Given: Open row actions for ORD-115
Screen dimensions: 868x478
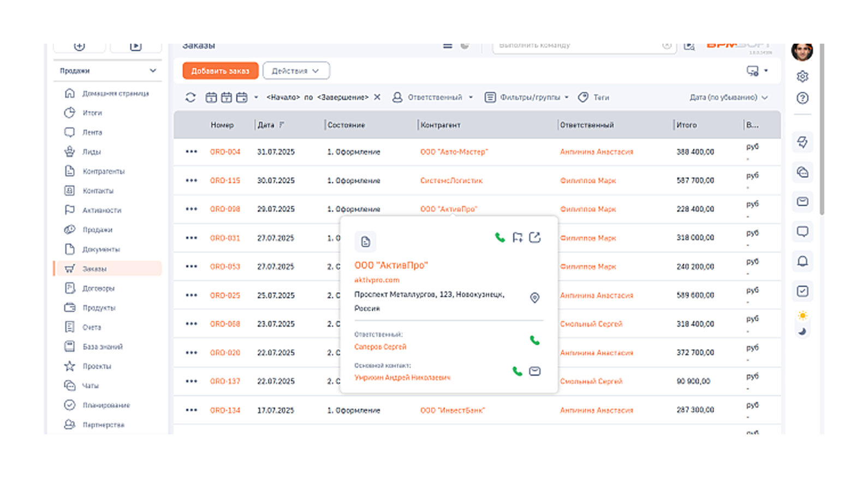Looking at the screenshot, I should 192,180.
